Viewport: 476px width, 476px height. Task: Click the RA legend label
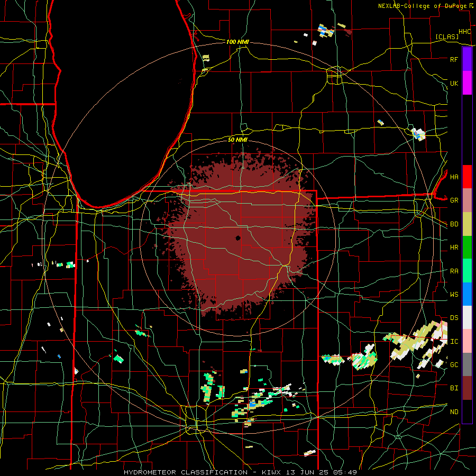454,271
